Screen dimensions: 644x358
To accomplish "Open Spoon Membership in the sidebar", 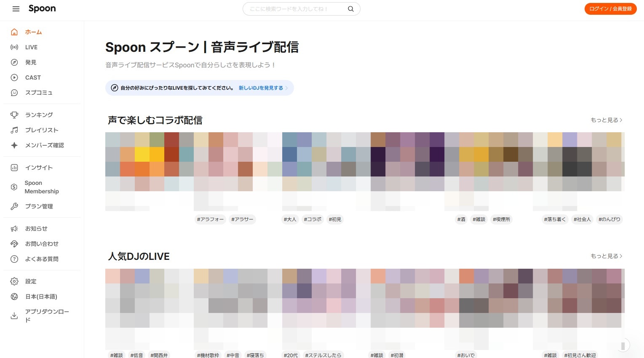I will tap(42, 187).
